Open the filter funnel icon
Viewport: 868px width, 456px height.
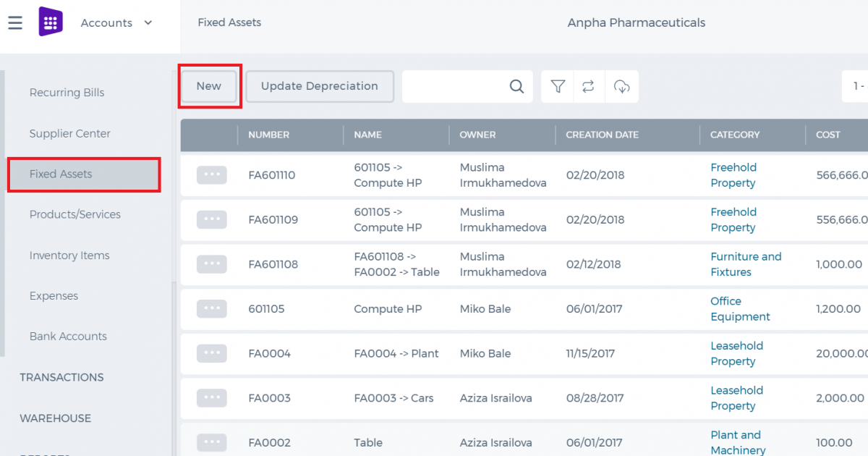[x=558, y=87]
